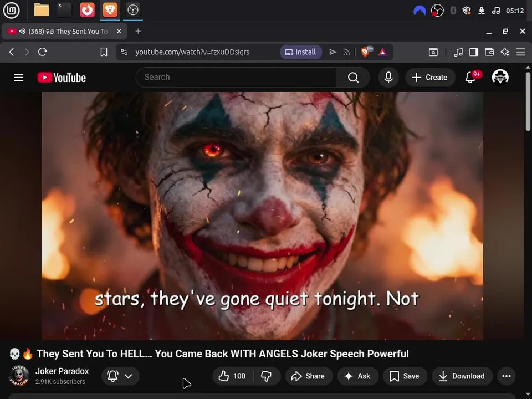Open Leo AI assistant
532x399 pixels.
[x=505, y=52]
